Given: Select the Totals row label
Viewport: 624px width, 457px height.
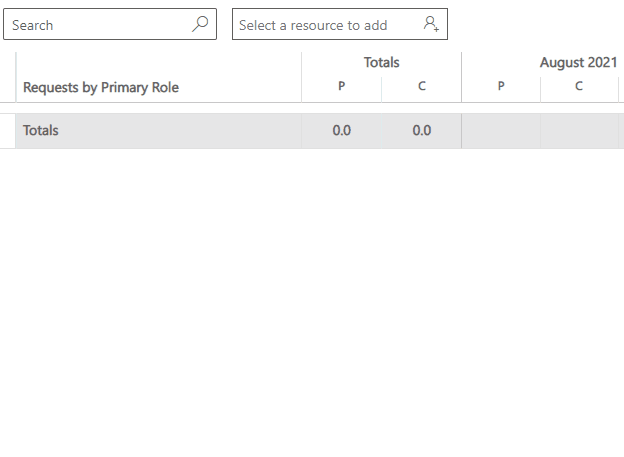Looking at the screenshot, I should [41, 130].
